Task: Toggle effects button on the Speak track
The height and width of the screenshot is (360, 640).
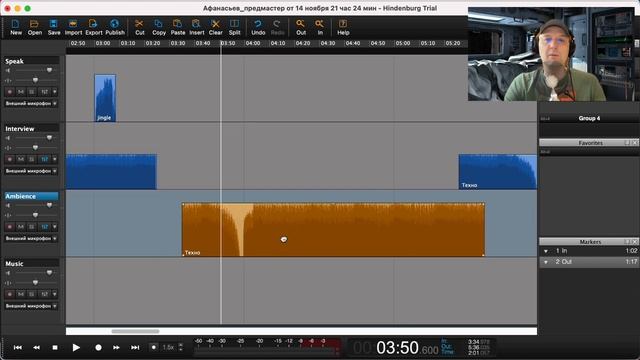Action: [x=44, y=92]
